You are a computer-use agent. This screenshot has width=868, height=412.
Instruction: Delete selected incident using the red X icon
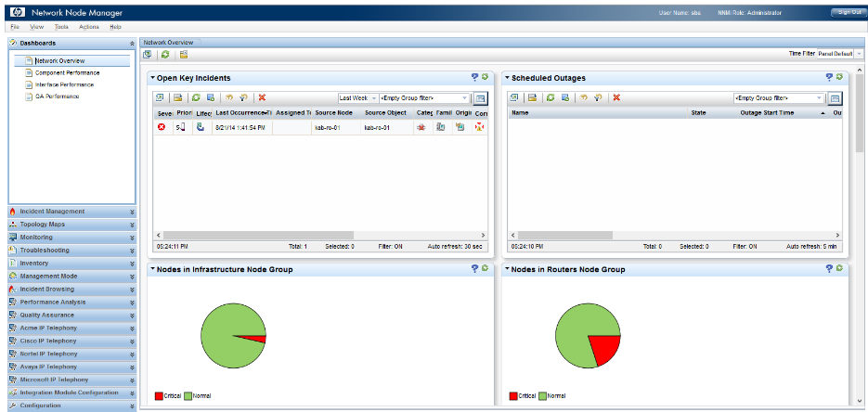(262, 97)
